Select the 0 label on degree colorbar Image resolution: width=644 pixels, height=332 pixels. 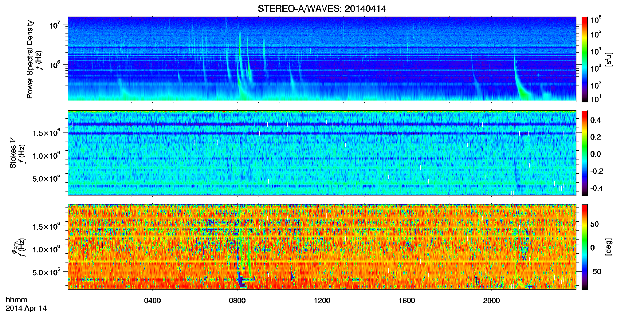(593, 248)
